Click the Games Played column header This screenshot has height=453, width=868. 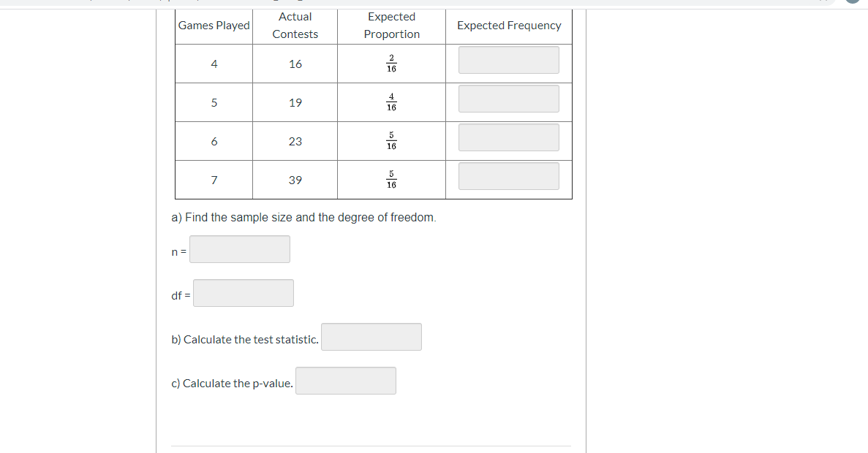214,26
